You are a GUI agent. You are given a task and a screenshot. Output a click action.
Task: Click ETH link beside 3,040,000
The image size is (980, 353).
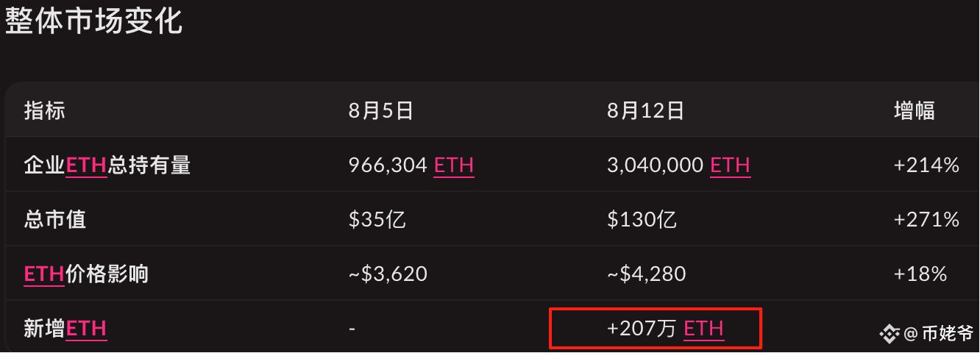[x=730, y=165]
